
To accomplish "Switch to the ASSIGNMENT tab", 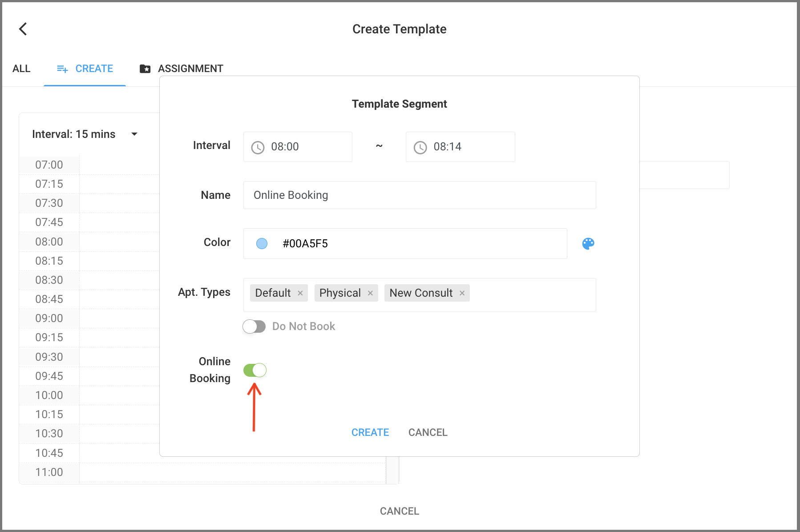I will click(x=181, y=69).
